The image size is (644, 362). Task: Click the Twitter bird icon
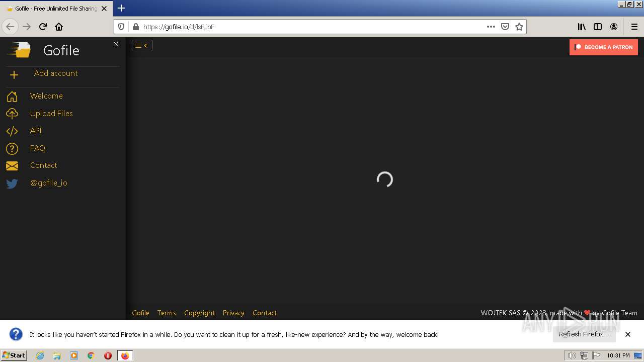[x=12, y=184]
